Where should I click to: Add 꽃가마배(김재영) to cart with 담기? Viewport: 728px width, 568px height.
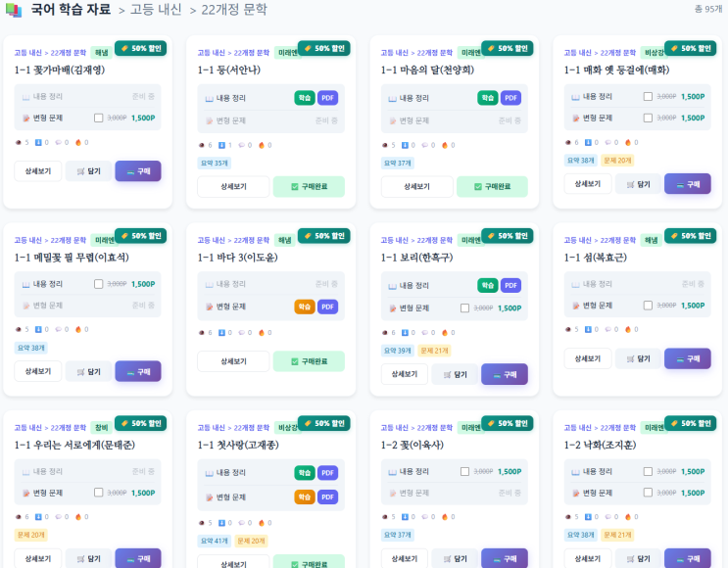point(89,171)
